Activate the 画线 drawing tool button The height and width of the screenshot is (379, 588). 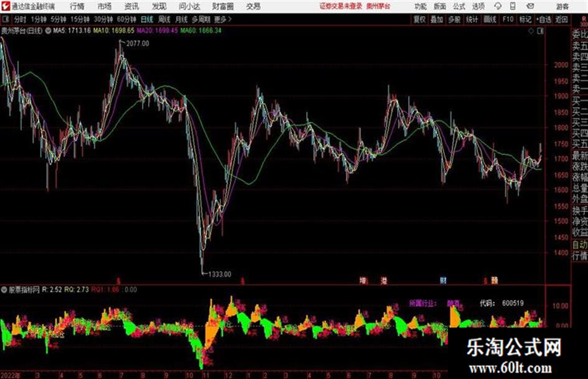pyautogui.click(x=490, y=19)
